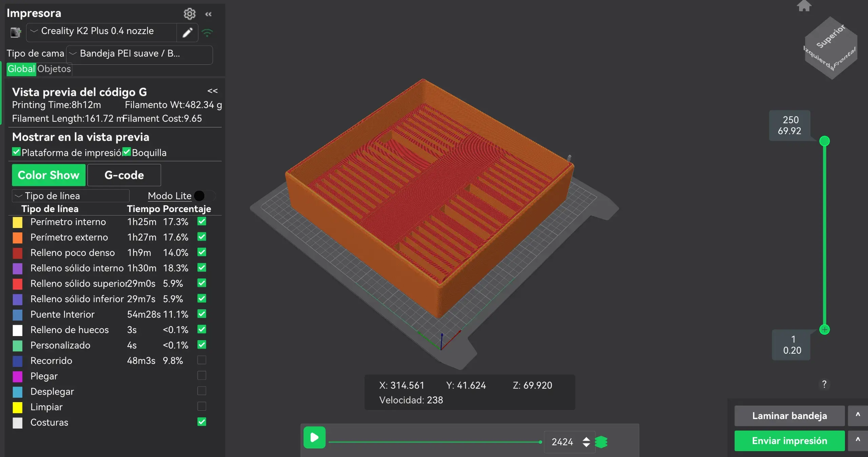Click the bottom layer label 1 / 0.20
The height and width of the screenshot is (457, 868).
pyautogui.click(x=791, y=345)
